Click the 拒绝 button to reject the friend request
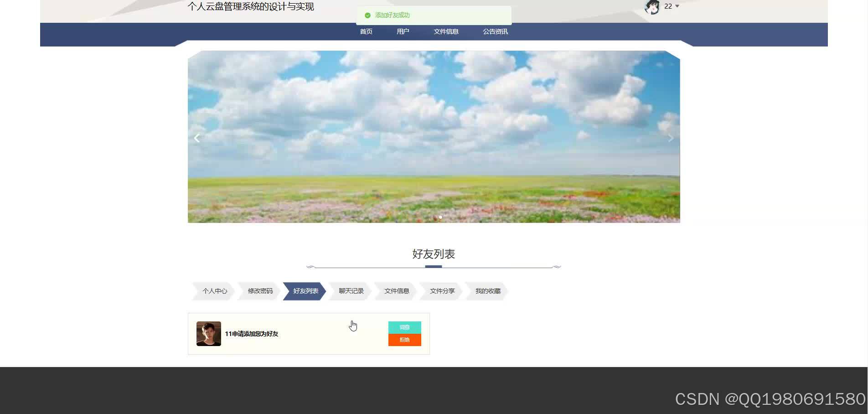The height and width of the screenshot is (414, 868). (404, 340)
